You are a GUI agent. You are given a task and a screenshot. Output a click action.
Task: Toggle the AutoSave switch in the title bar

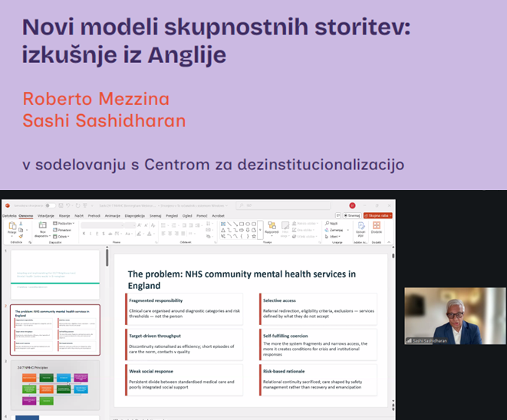[x=50, y=205]
